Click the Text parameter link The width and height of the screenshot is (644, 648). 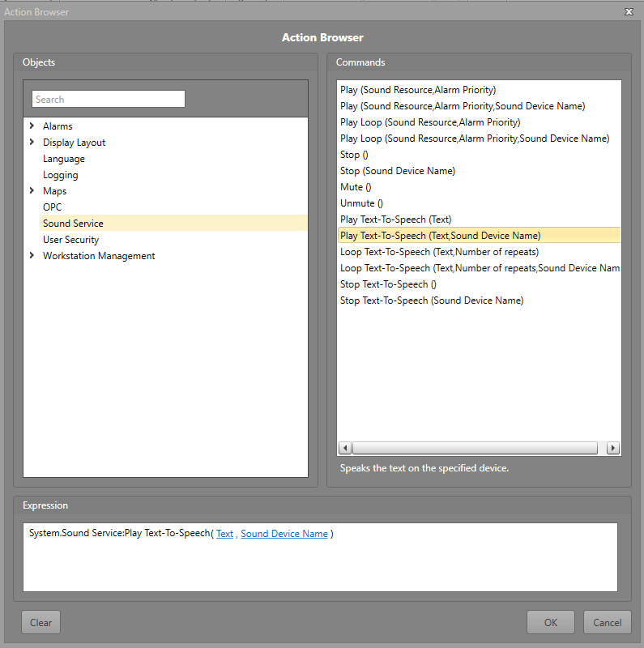click(224, 534)
